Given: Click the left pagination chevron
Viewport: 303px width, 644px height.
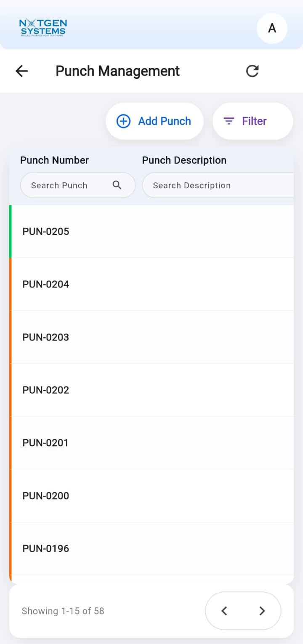Looking at the screenshot, I should tap(224, 611).
